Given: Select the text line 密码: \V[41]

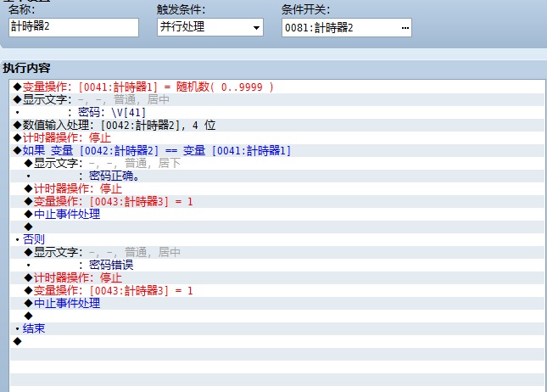Looking at the screenshot, I should (x=277, y=112).
